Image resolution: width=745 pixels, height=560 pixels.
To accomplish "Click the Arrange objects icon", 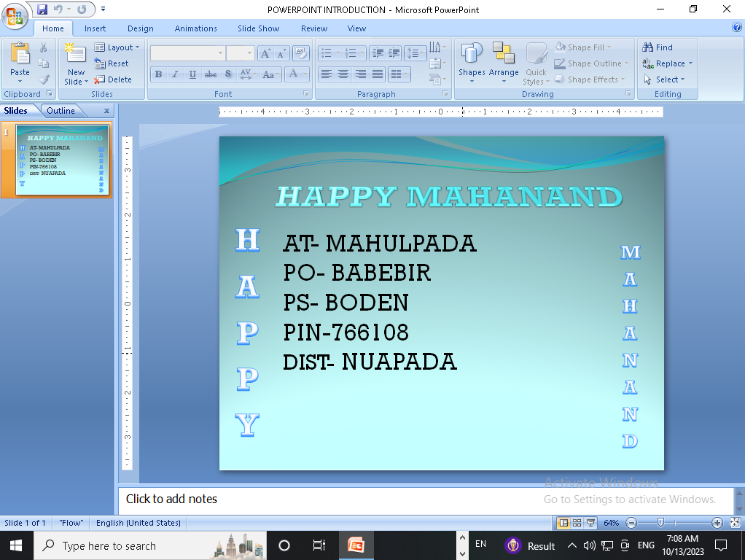I will click(504, 60).
